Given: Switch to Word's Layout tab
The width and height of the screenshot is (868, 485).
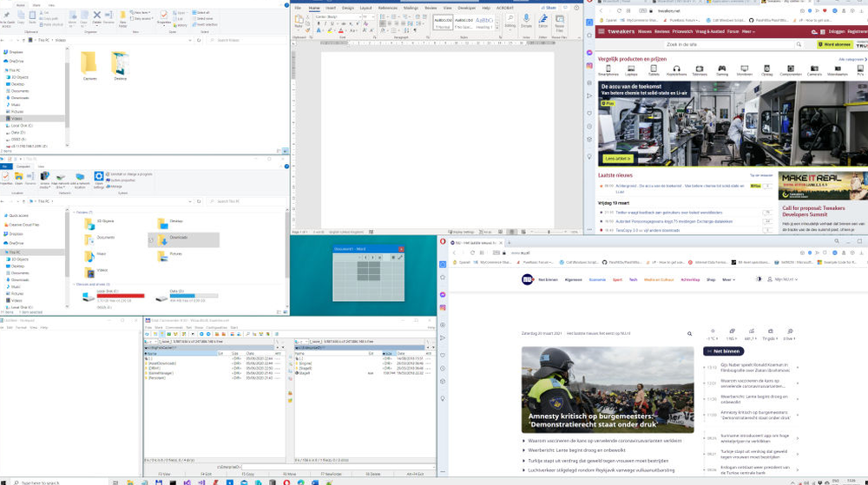Looking at the screenshot, I should click(366, 9).
